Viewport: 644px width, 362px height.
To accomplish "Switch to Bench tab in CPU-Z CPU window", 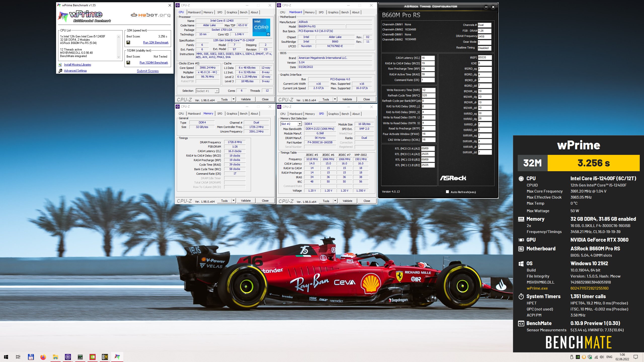I will tap(244, 12).
